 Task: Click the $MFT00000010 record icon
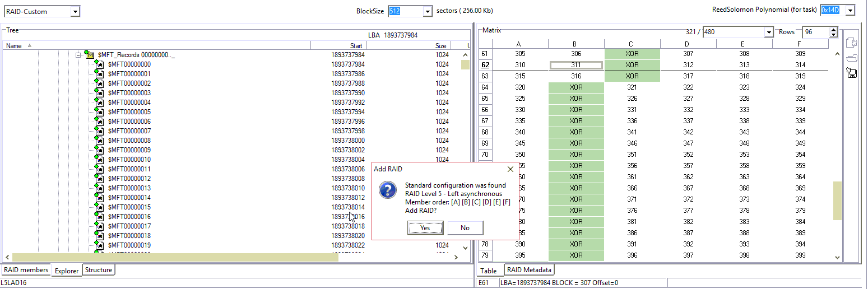[x=100, y=160]
